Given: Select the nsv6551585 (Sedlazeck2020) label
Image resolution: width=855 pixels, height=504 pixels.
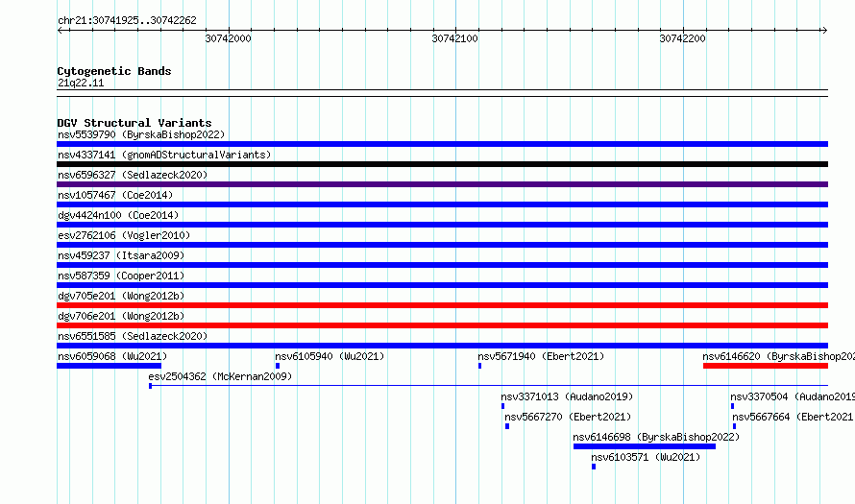Looking at the screenshot, I should coord(133,336).
